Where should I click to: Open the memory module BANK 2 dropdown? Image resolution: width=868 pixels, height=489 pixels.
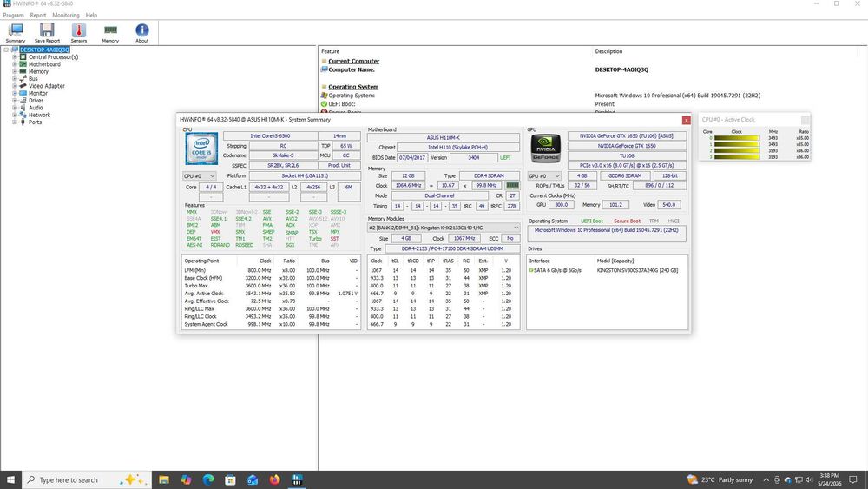pos(444,228)
